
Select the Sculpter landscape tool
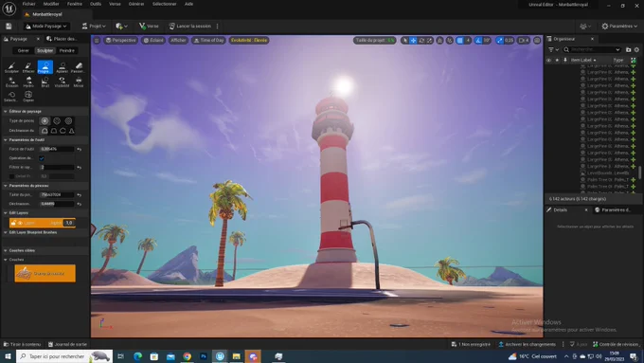[x=11, y=67]
